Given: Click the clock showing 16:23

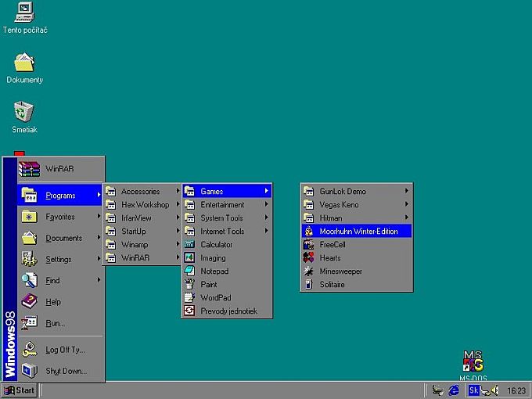Looking at the screenshot, I should [x=516, y=391].
